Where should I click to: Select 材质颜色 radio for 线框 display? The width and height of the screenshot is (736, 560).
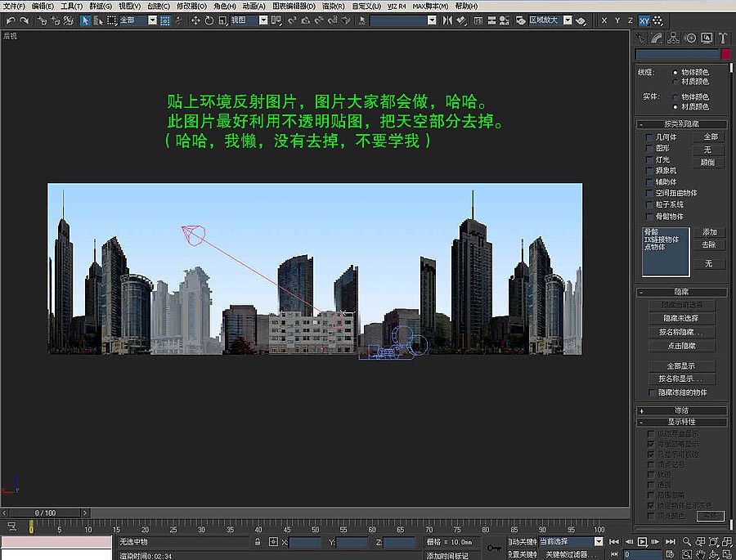(673, 82)
